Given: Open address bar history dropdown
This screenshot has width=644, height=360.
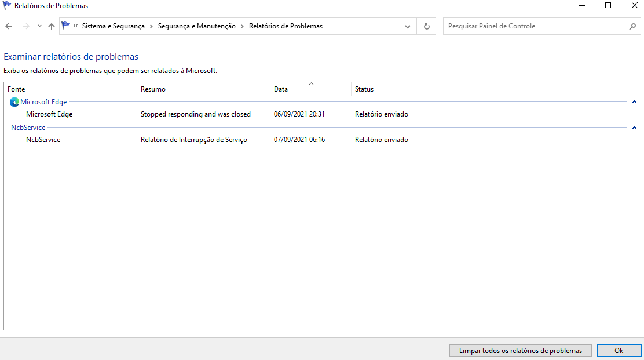Looking at the screenshot, I should pyautogui.click(x=408, y=26).
